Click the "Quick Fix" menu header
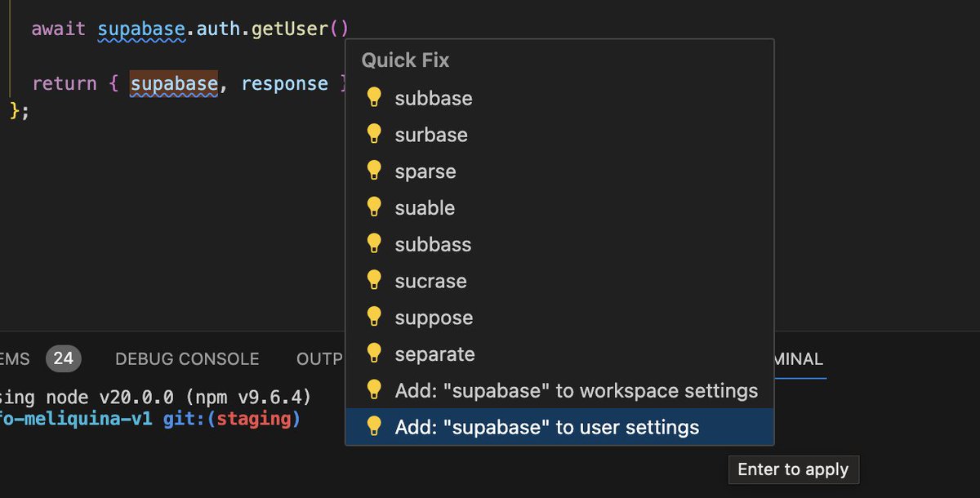The image size is (980, 498). [406, 60]
